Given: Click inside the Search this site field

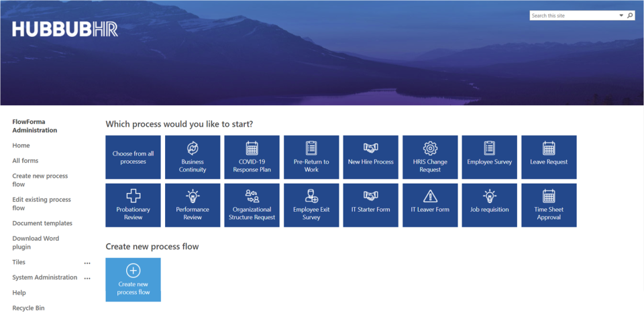Looking at the screenshot, I should click(574, 15).
